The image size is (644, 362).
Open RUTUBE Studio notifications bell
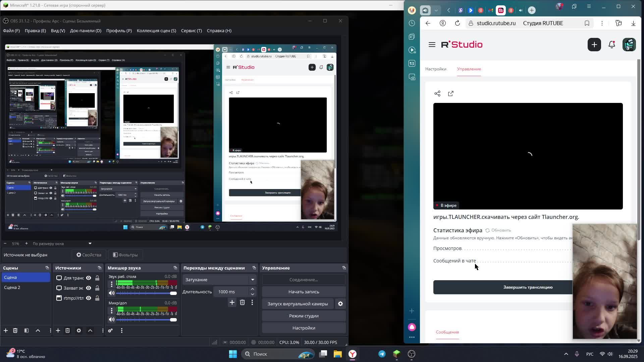[x=611, y=45]
